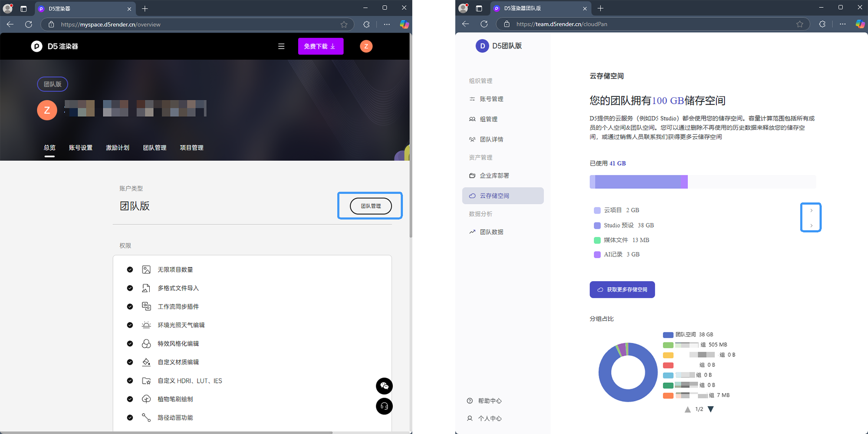
Task: Click the check mark beside 自定义材质编辑
Action: (130, 362)
